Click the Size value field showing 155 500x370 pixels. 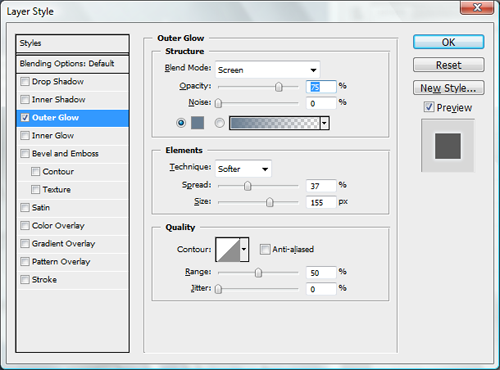click(321, 202)
